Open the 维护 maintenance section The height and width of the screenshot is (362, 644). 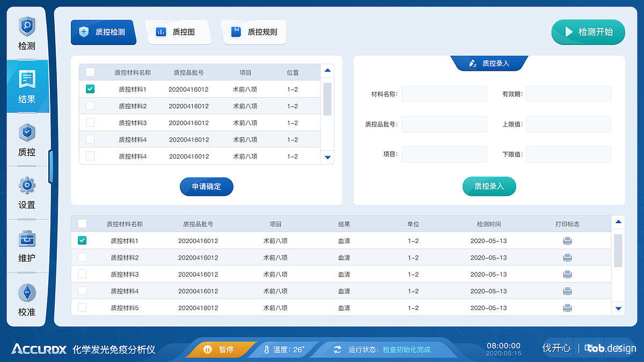(x=26, y=246)
